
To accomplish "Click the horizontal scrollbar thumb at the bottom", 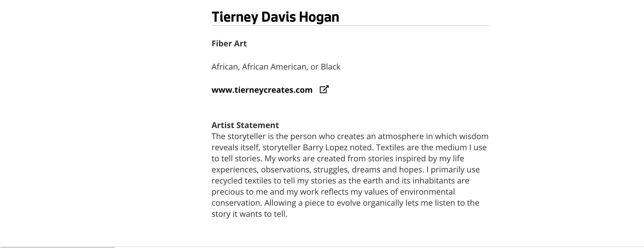I will pyautogui.click(x=57, y=247).
